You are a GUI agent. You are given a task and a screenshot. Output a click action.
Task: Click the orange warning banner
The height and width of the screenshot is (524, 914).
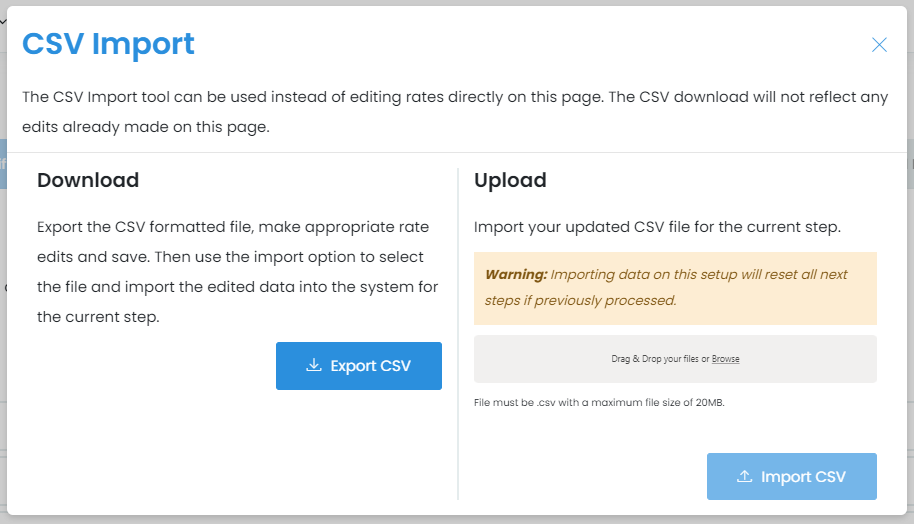(x=675, y=288)
